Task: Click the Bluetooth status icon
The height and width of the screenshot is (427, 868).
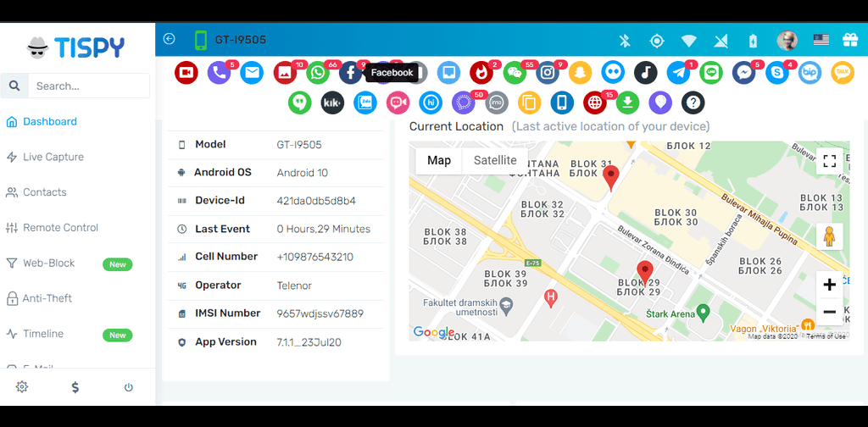Action: click(625, 41)
